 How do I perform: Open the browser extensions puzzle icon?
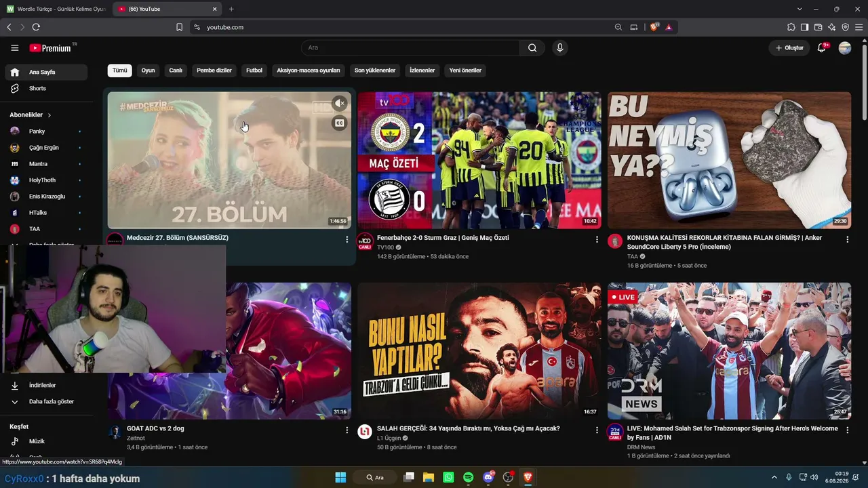[791, 27]
